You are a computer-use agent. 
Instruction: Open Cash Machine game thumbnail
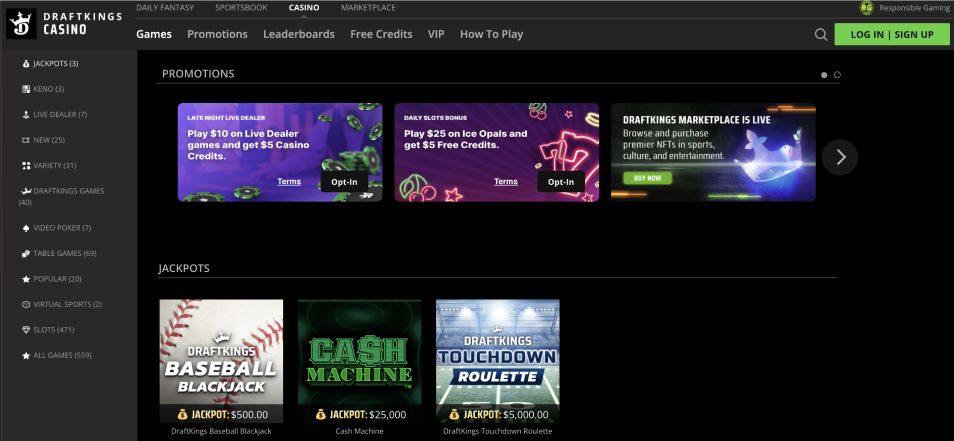coord(360,361)
